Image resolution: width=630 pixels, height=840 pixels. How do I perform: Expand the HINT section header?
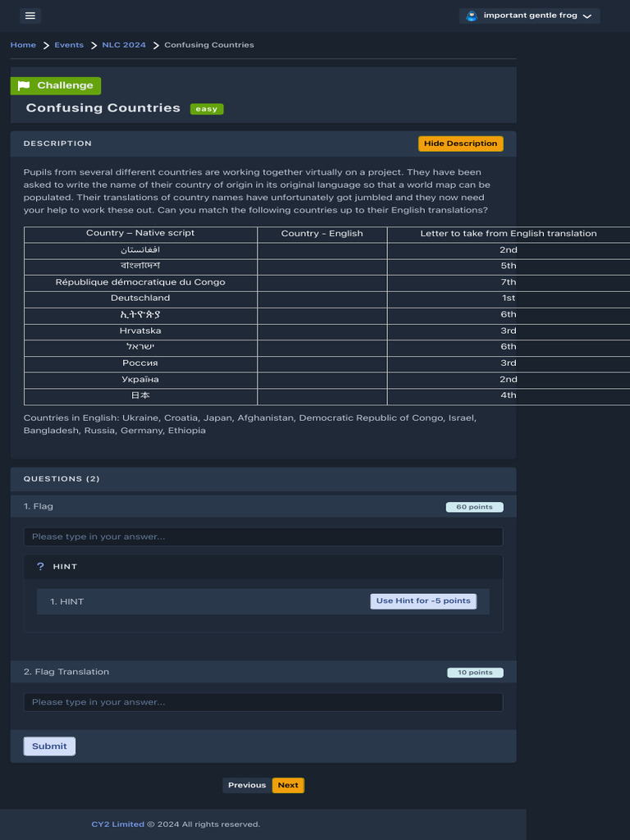[x=263, y=567]
